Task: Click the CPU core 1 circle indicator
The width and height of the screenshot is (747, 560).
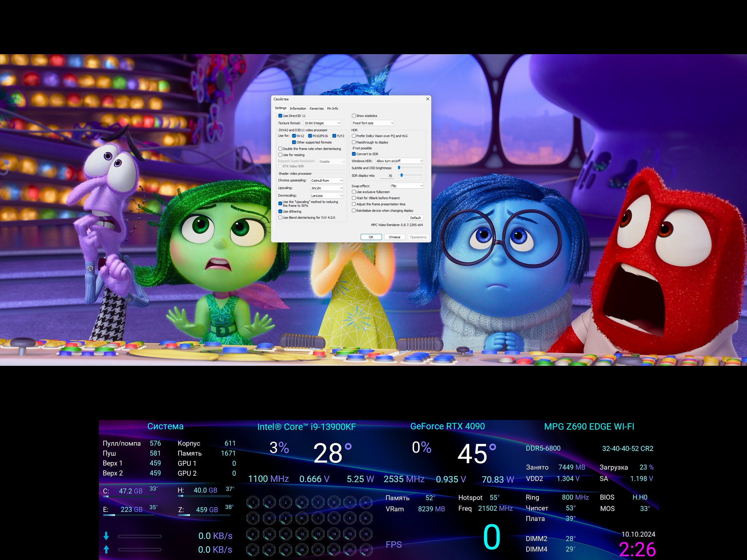Action: (x=253, y=502)
